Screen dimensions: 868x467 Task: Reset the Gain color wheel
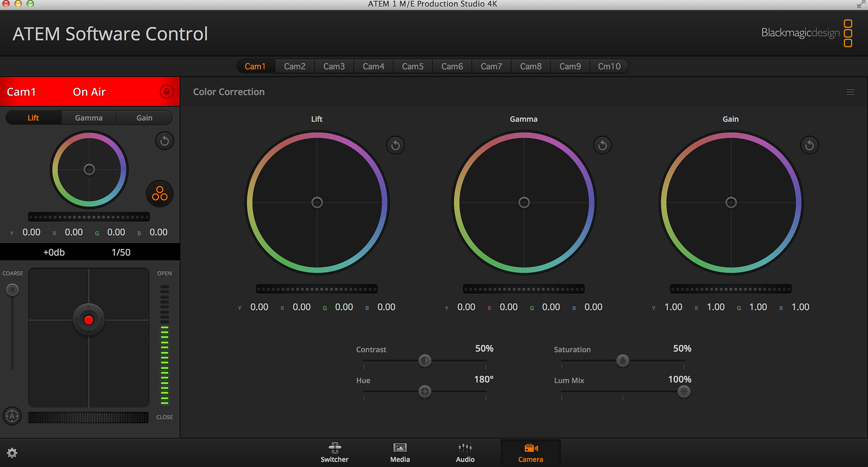[809, 145]
